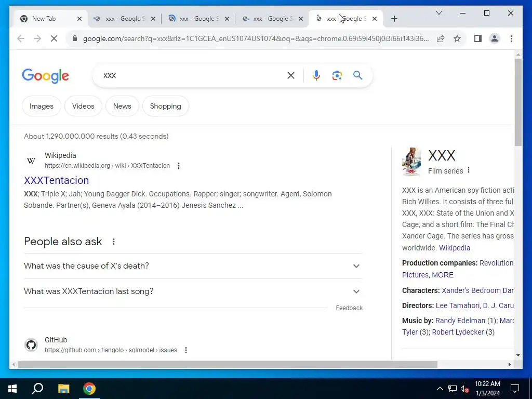Close the active xxx Google tab

(374, 19)
